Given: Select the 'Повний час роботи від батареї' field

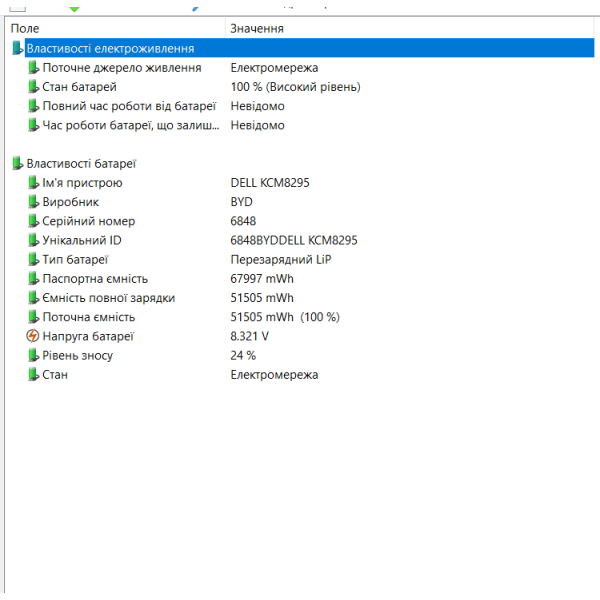Looking at the screenshot, I should click(x=129, y=106).
